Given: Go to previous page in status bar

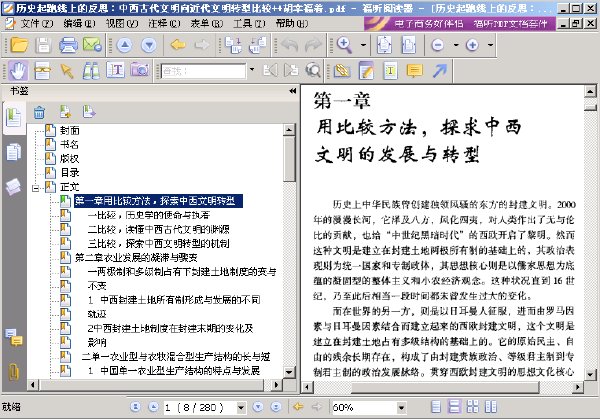Looking at the screenshot, I should pos(153,407).
